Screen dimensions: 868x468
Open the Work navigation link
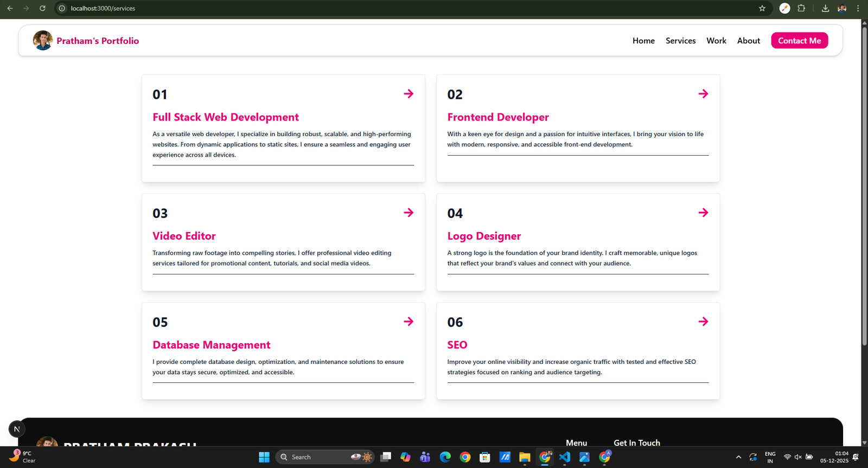click(x=716, y=41)
